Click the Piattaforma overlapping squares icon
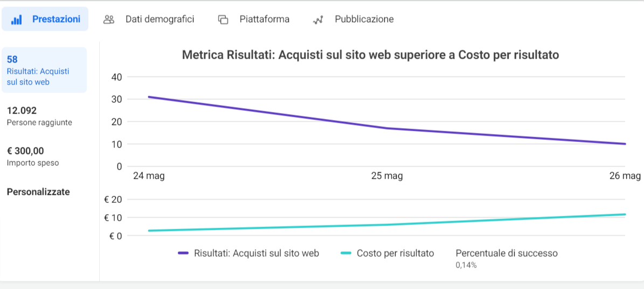The image size is (644, 289). click(223, 20)
